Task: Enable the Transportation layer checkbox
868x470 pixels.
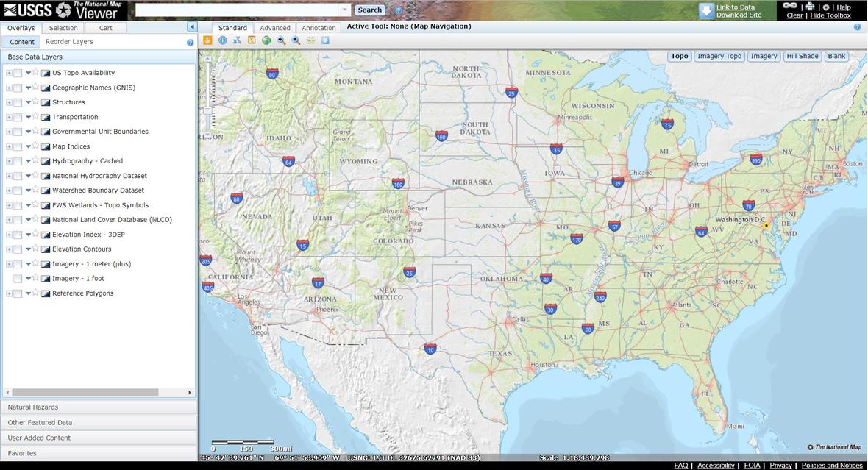Action: 18,117
